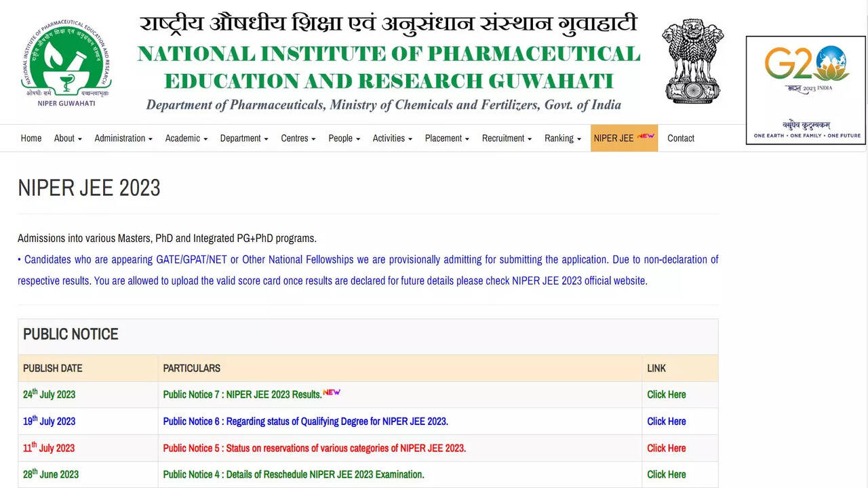Click Public Notice 4 reschedule examination link
The image size is (868, 488).
pos(293,474)
